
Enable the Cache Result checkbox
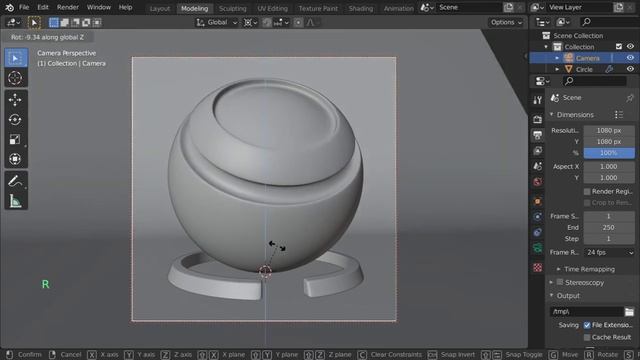tap(587, 337)
